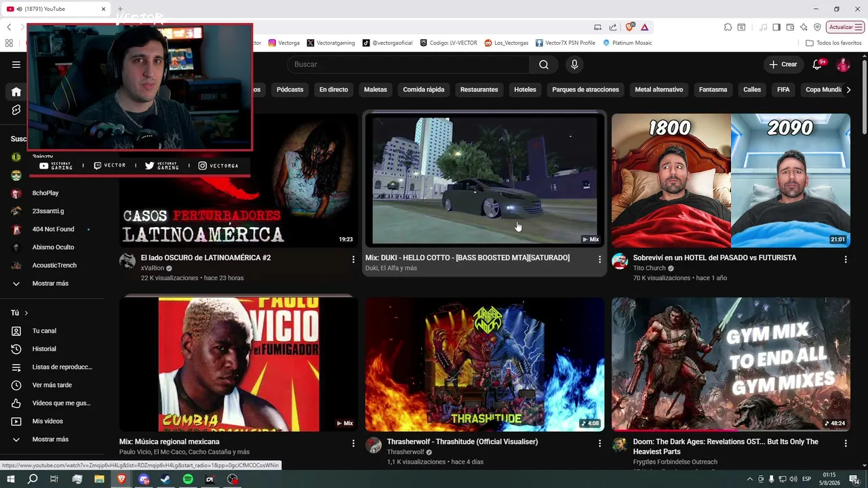Click the Thrasherwolf video title
Image resolution: width=868 pixels, height=488 pixels.
(462, 442)
